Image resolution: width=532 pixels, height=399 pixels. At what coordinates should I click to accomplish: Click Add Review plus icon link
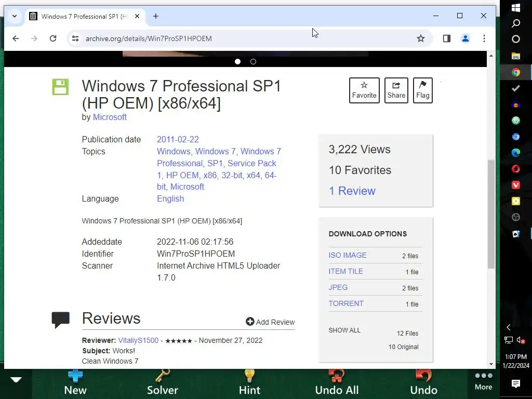click(x=270, y=322)
